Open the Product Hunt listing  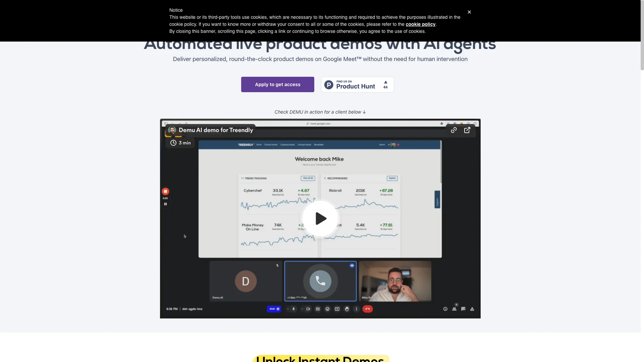[357, 84]
